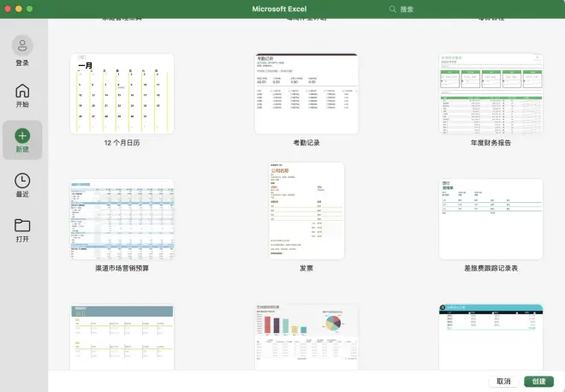
Task: Select the yellow-lined schedule template thumbnail
Action: point(122,337)
